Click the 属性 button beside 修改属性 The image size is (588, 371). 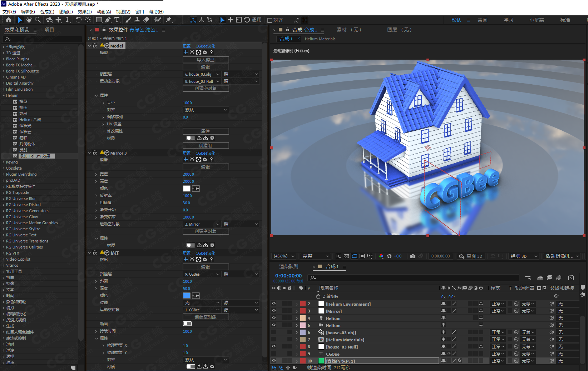click(x=206, y=131)
